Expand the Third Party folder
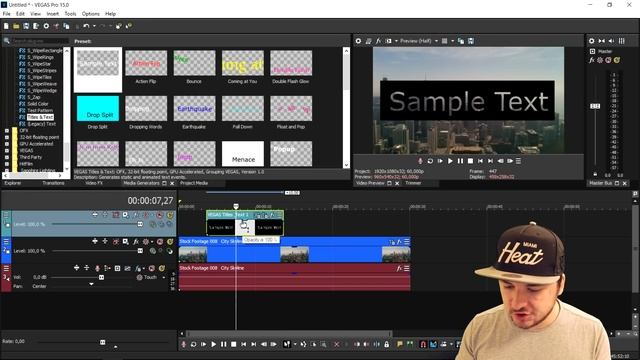This screenshot has height=360, width=640. coord(7,157)
